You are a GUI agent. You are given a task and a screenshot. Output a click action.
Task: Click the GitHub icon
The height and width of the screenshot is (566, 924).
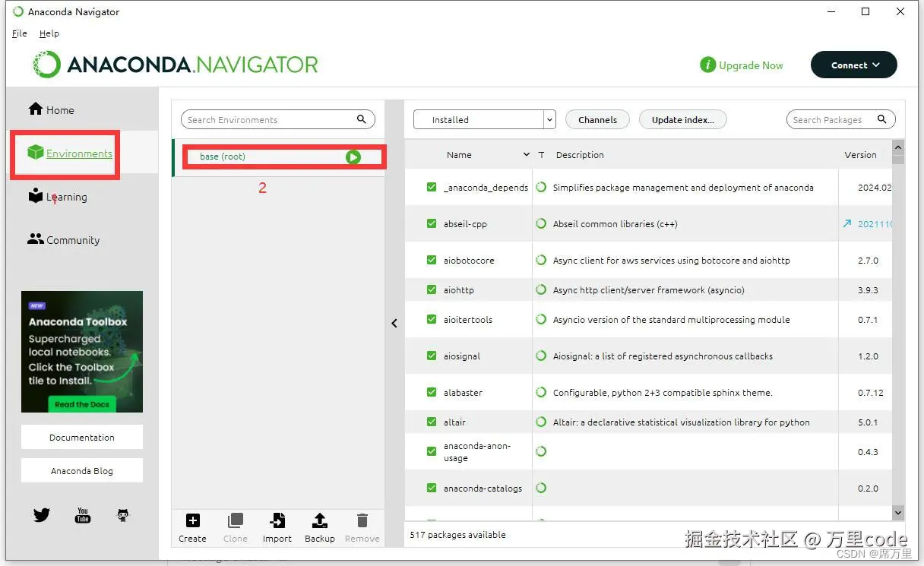click(x=123, y=515)
